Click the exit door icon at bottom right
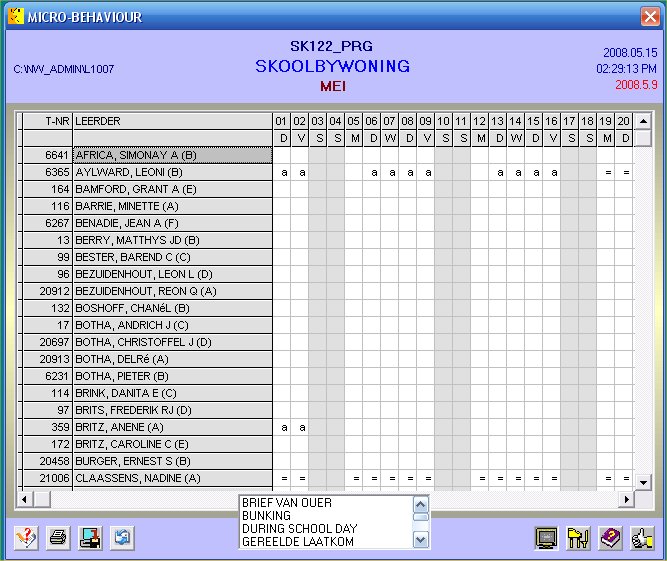The height and width of the screenshot is (561, 667). (x=641, y=537)
